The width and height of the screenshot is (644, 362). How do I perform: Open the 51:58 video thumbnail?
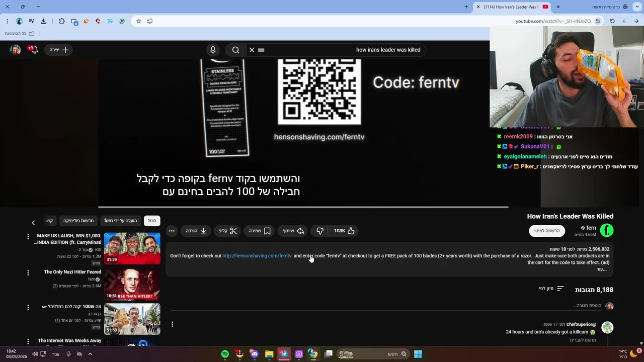132,319
